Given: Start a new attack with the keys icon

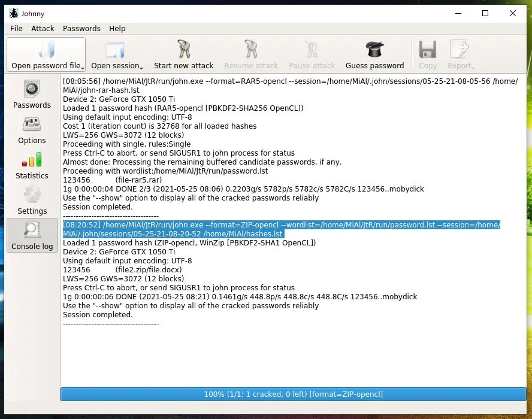Looking at the screenshot, I should [x=183, y=54].
